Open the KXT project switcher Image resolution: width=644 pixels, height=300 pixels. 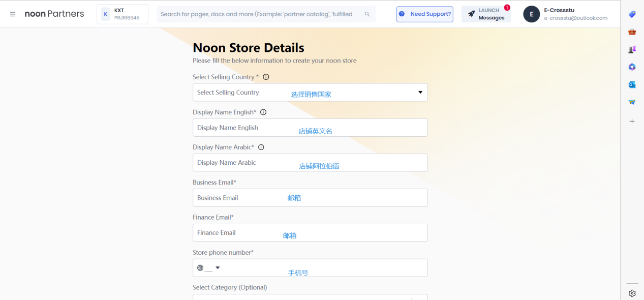click(x=122, y=14)
